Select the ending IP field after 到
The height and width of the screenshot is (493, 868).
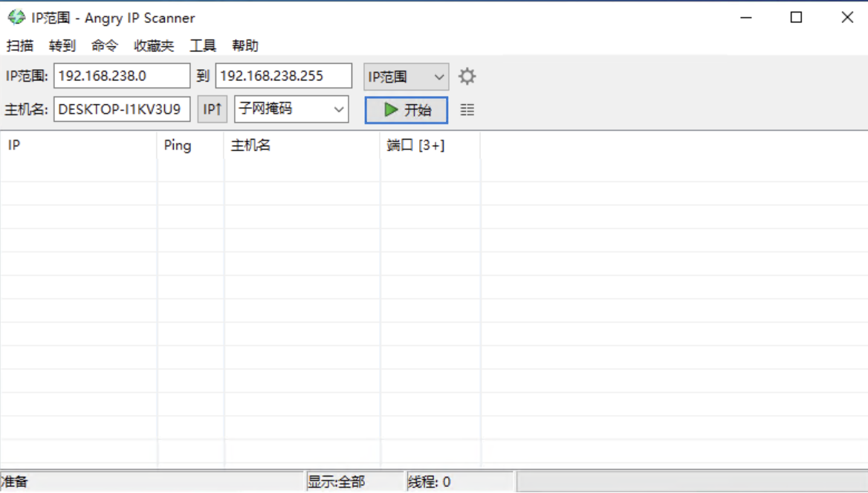point(282,75)
